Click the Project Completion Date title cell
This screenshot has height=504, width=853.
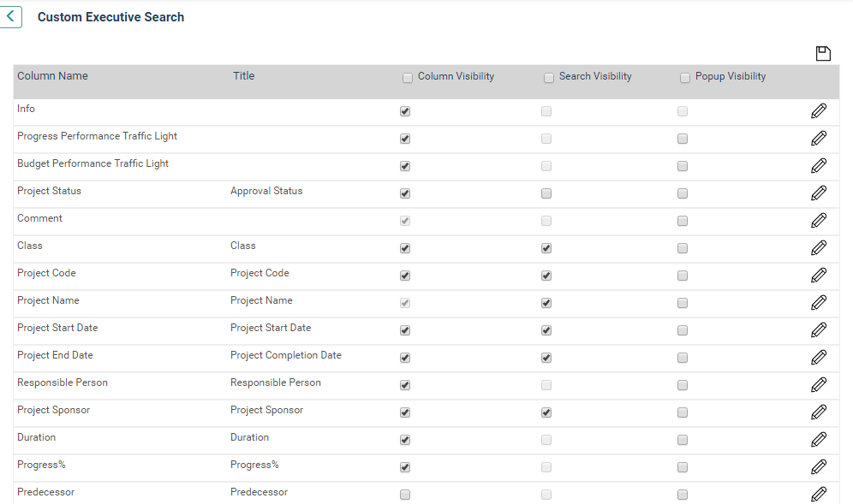(285, 355)
